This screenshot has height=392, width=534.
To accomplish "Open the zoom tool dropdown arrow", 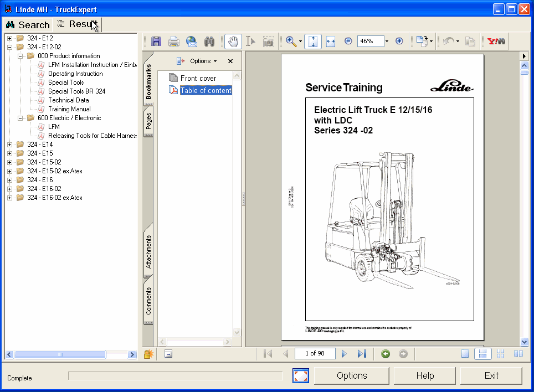I will click(x=300, y=42).
